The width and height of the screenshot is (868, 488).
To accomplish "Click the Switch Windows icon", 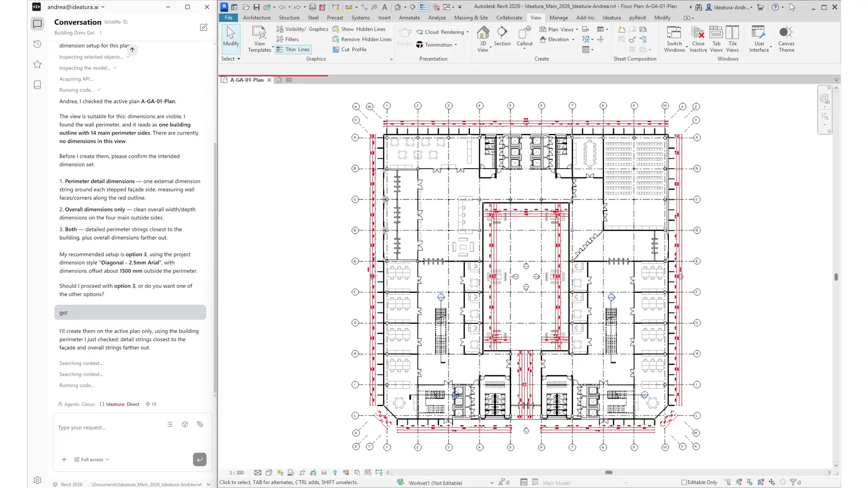I will pos(674,33).
